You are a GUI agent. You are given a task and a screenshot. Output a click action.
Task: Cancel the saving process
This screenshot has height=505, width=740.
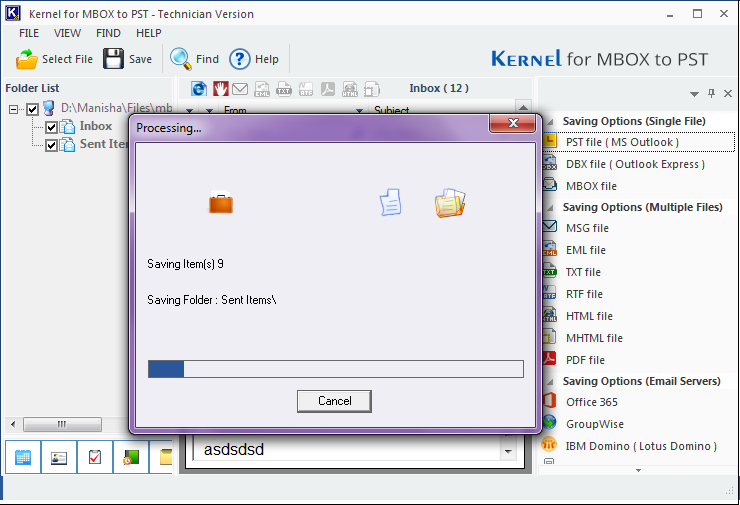pyautogui.click(x=334, y=401)
